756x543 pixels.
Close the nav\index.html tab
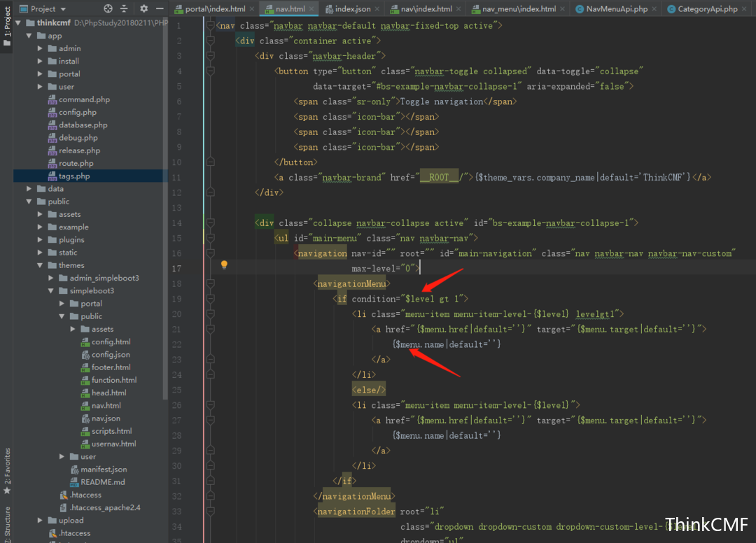point(458,8)
